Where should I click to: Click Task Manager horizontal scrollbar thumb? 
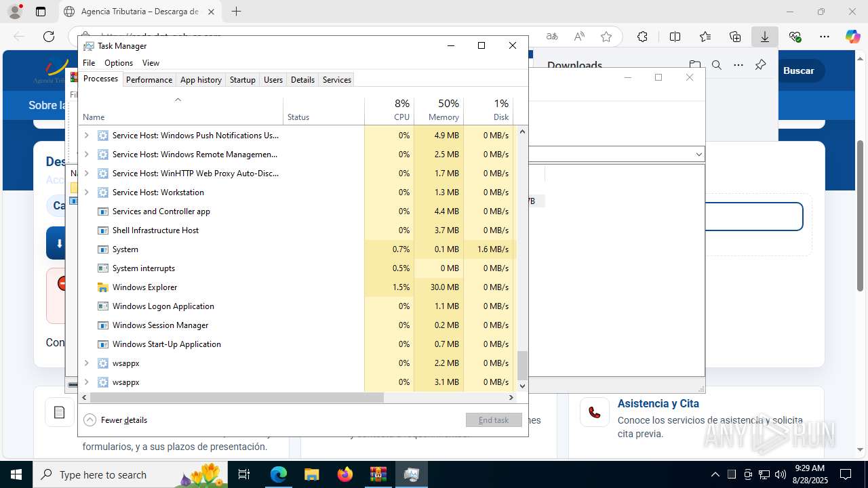(x=237, y=398)
